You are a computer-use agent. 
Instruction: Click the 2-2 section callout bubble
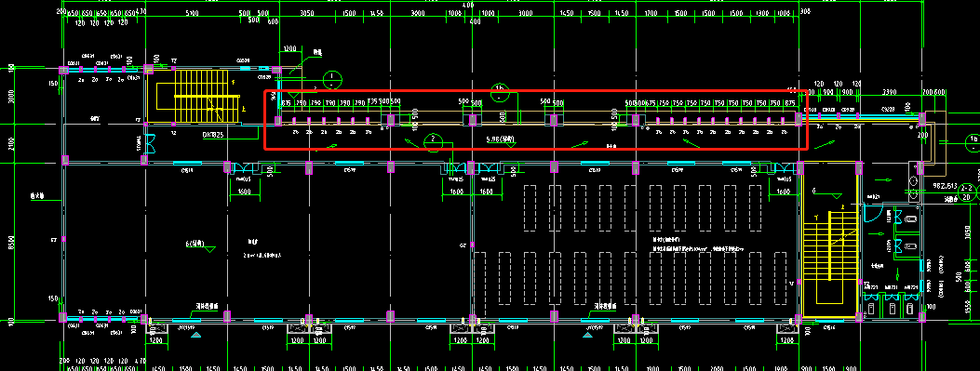click(966, 192)
